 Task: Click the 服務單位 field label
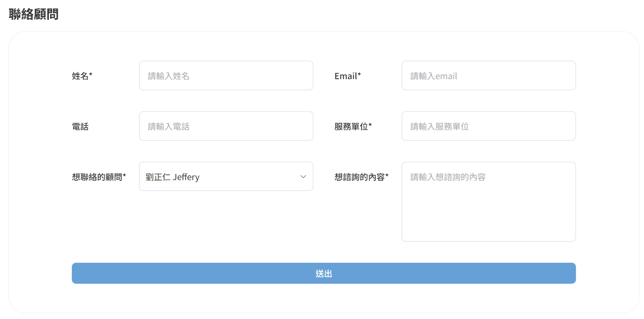click(x=351, y=127)
